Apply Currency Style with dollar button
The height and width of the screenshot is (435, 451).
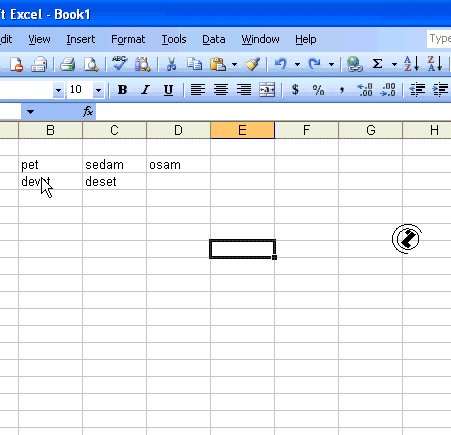295,90
